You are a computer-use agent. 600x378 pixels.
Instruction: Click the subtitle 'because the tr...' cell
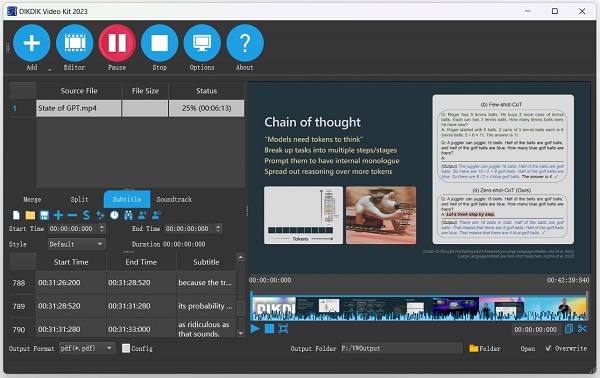[x=206, y=283]
